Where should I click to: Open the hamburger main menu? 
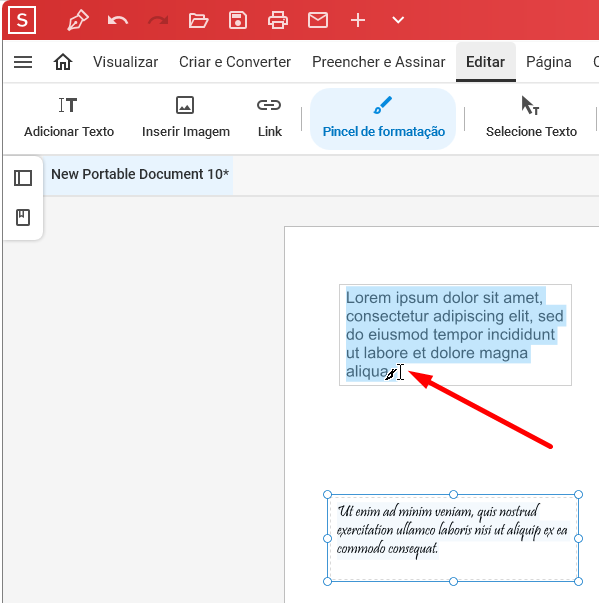pyautogui.click(x=23, y=62)
